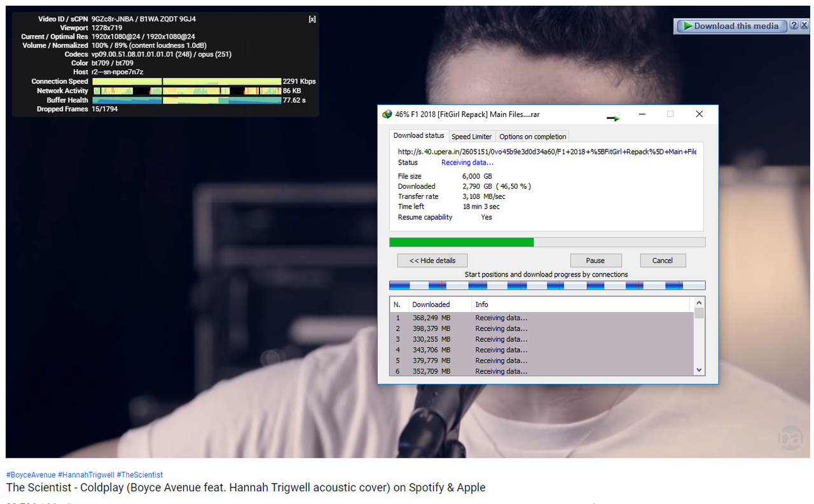Click the green download progress bar
The width and height of the screenshot is (814, 504).
[x=547, y=242]
